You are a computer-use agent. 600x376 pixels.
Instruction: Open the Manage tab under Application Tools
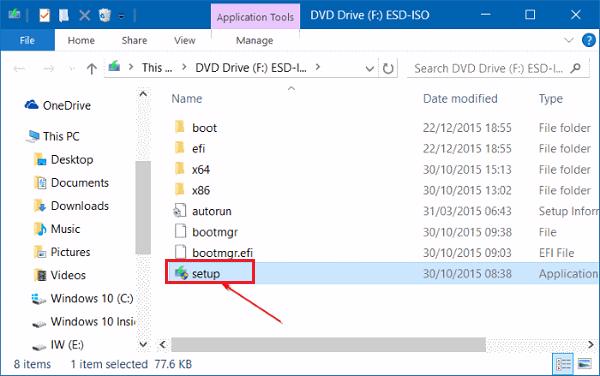point(254,40)
